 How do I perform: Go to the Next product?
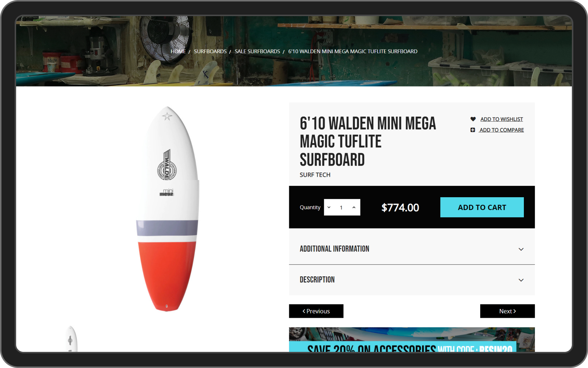click(507, 311)
